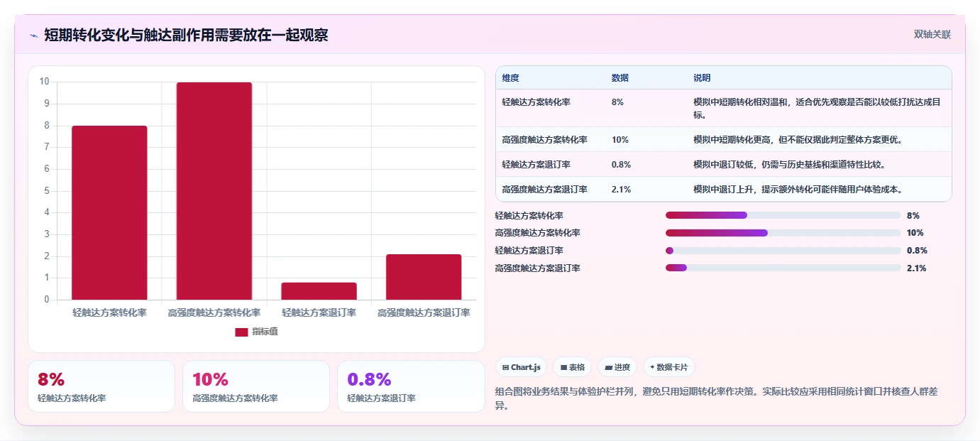
Task: Click x-axis label 高强度触达方案退订率 below the chart
Action: coord(424,312)
